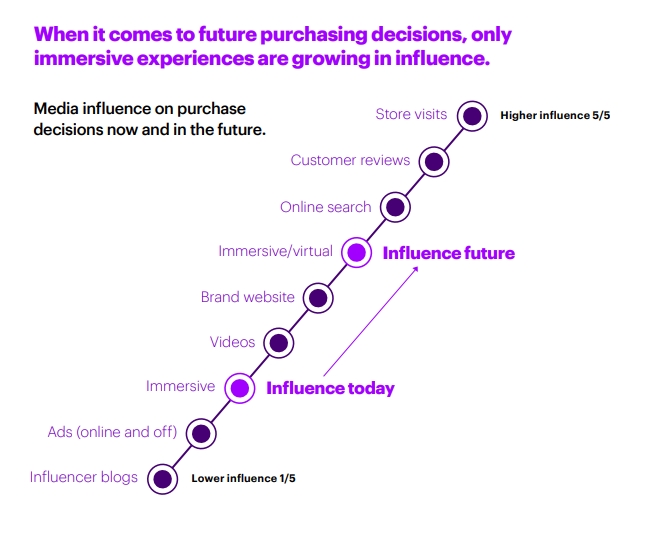655x533 pixels.
Task: Click the purple headline about immersive experiences
Action: pyautogui.click(x=272, y=46)
